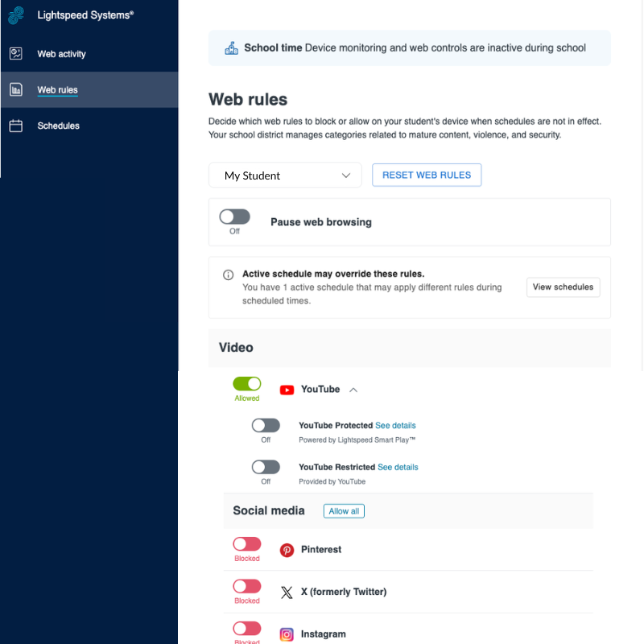This screenshot has height=644, width=644.
Task: Open Web activity in sidebar
Action: coord(89,54)
